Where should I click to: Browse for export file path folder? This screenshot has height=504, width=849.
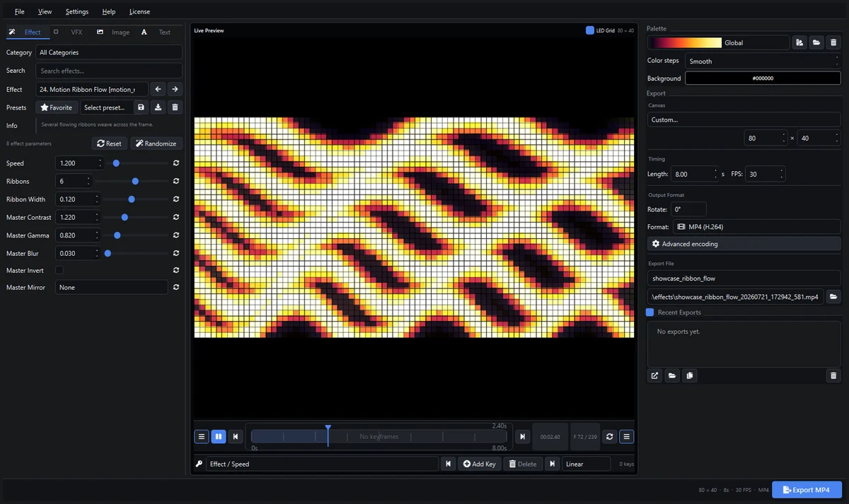click(x=833, y=297)
